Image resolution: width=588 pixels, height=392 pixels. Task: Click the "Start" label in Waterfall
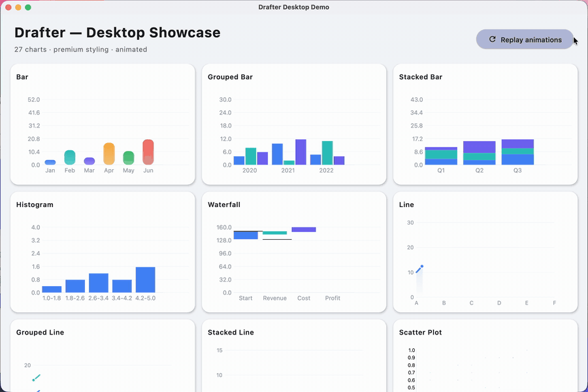point(246,298)
